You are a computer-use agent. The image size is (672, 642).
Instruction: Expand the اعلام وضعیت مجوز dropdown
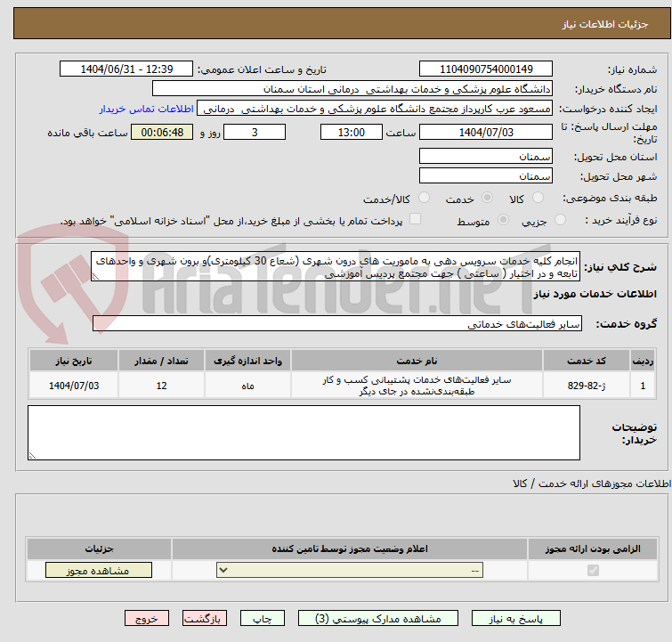pyautogui.click(x=350, y=571)
